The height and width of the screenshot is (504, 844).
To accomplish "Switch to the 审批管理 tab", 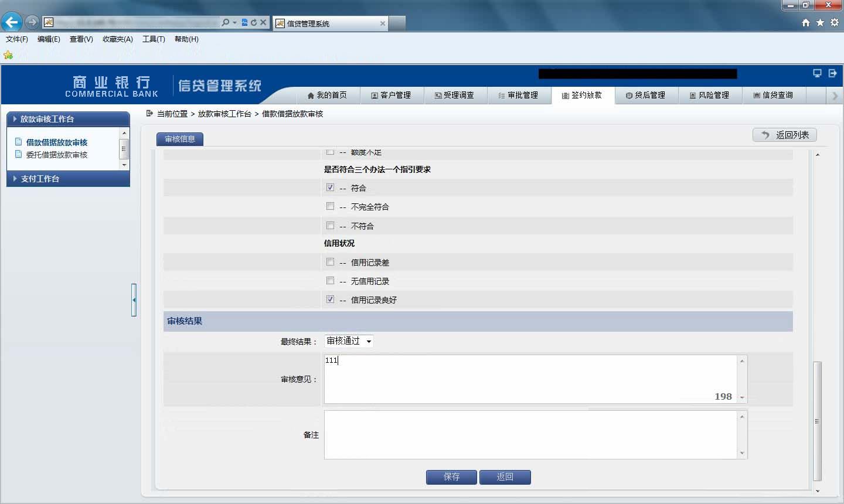I will click(518, 95).
